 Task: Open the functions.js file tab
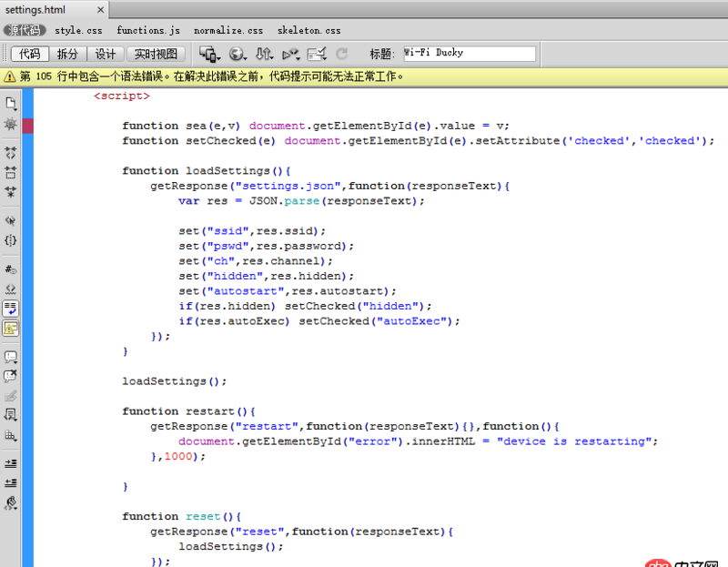tap(150, 30)
